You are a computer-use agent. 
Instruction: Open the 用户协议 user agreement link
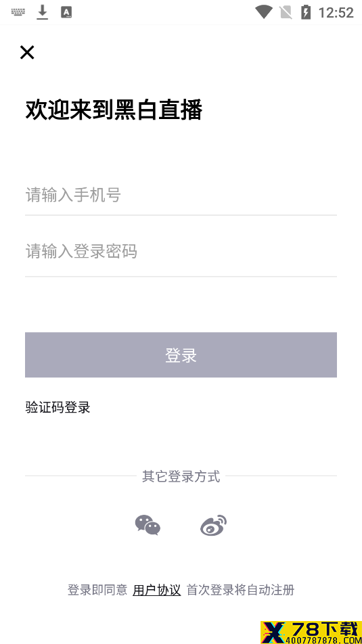click(156, 590)
